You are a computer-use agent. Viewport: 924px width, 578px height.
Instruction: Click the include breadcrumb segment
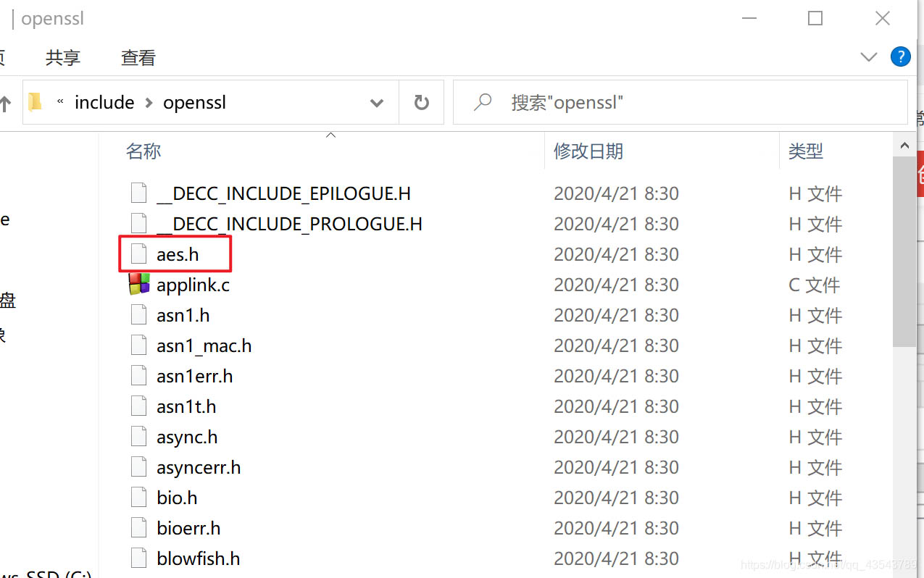click(104, 103)
